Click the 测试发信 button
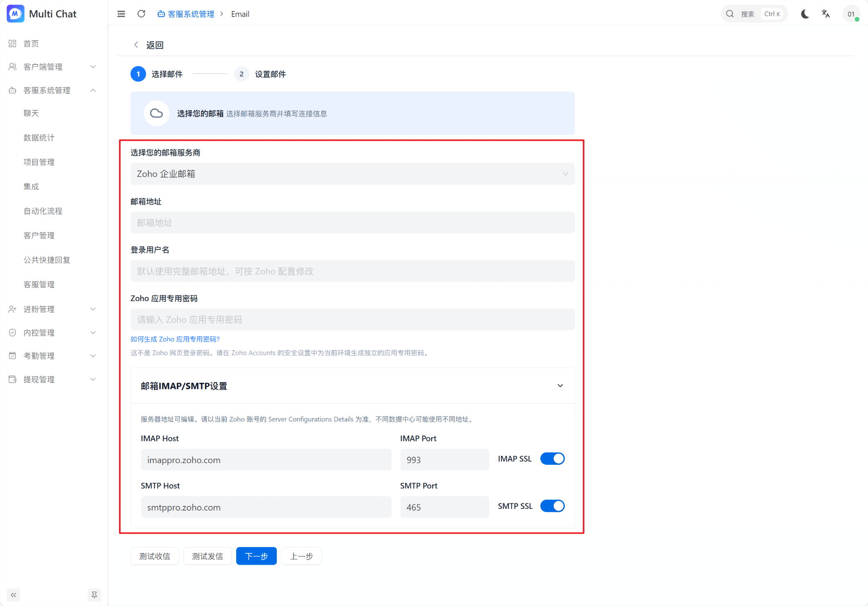Screen dimensions: 868x606 tap(207, 556)
